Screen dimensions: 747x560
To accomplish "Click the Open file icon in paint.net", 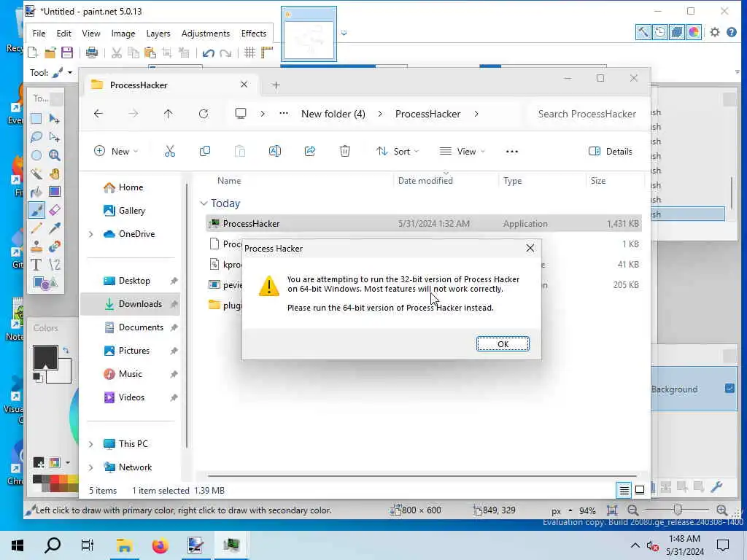I will pyautogui.click(x=50, y=52).
